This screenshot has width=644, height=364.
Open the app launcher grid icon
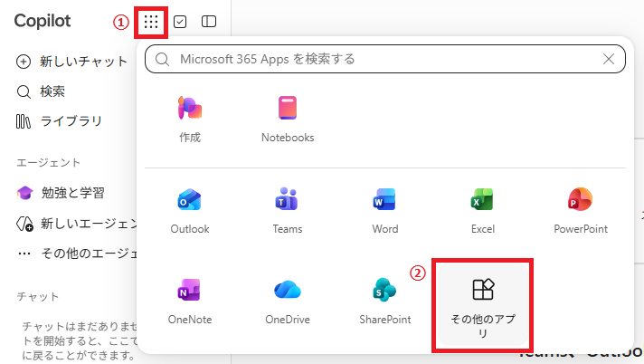(151, 22)
